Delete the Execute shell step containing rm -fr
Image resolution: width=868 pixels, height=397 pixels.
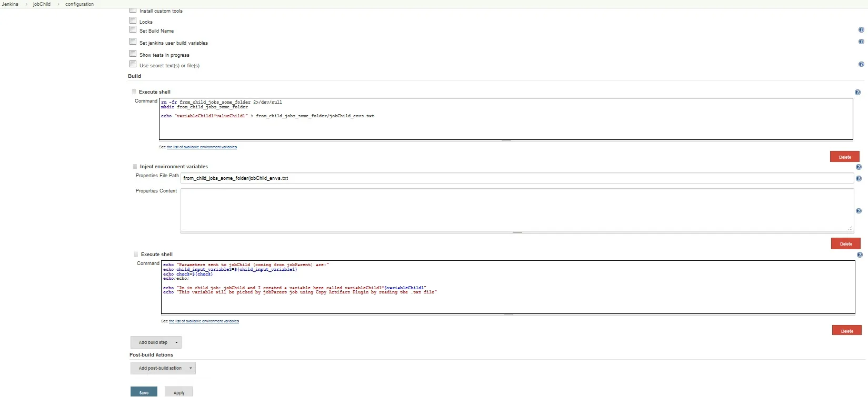[x=845, y=157]
